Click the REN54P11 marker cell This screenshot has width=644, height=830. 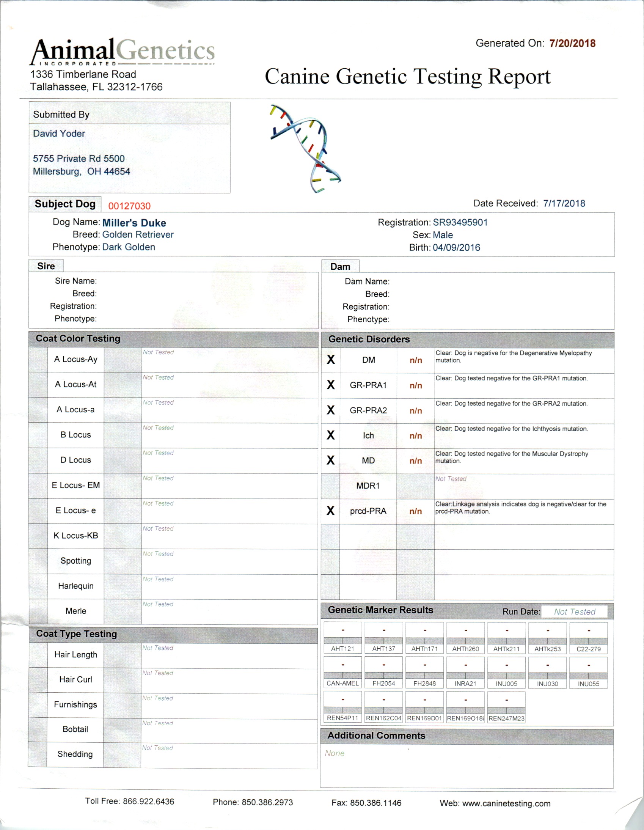coord(343,707)
